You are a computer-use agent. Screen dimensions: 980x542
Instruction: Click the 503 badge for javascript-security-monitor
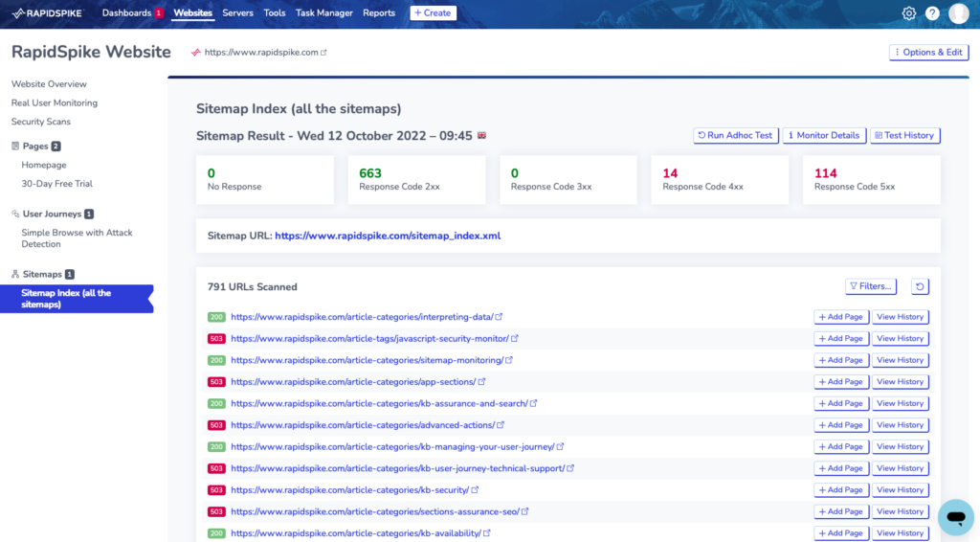(216, 338)
